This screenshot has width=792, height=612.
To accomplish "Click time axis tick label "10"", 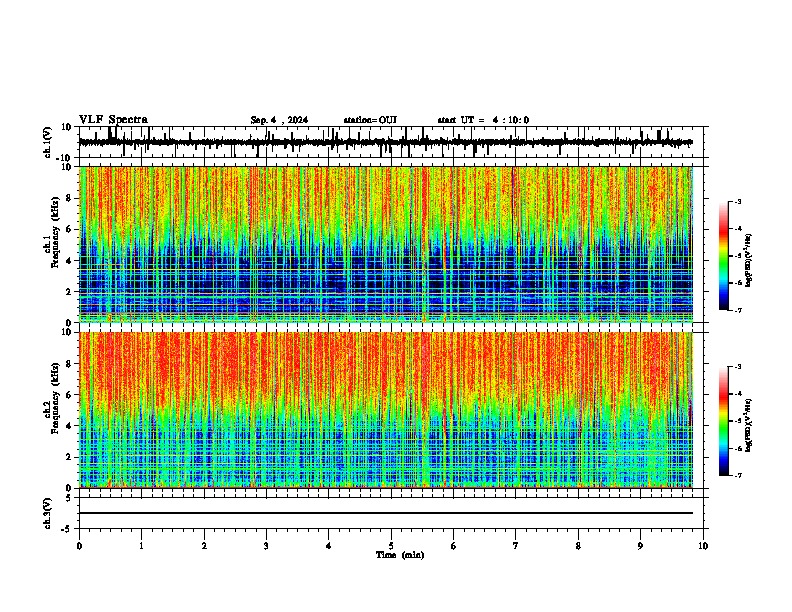I will (x=703, y=546).
